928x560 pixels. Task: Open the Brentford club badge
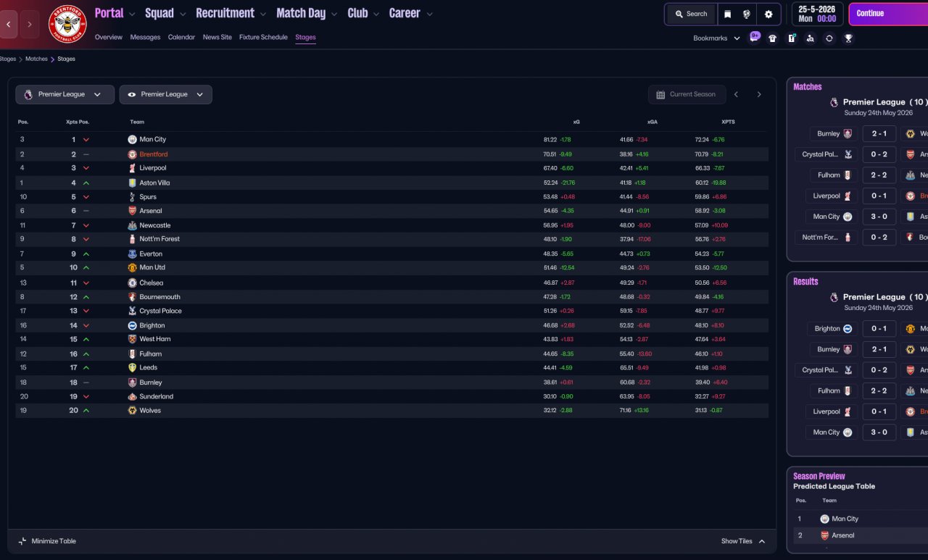coord(67,23)
